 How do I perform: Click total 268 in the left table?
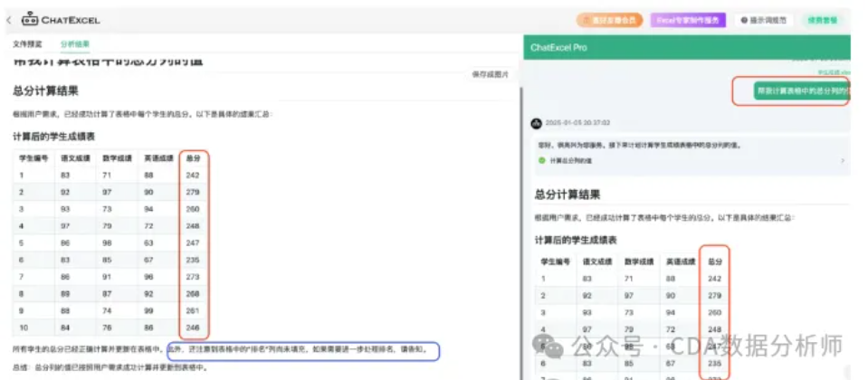point(193,294)
